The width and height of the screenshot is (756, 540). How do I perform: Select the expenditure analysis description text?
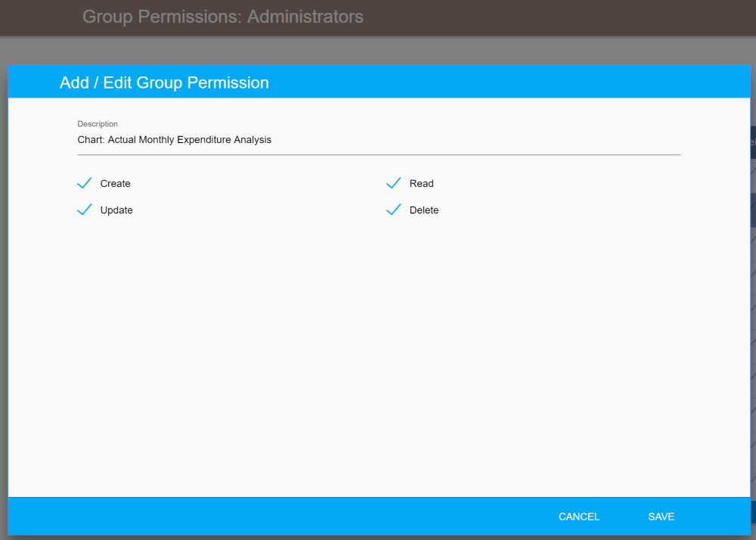[173, 140]
